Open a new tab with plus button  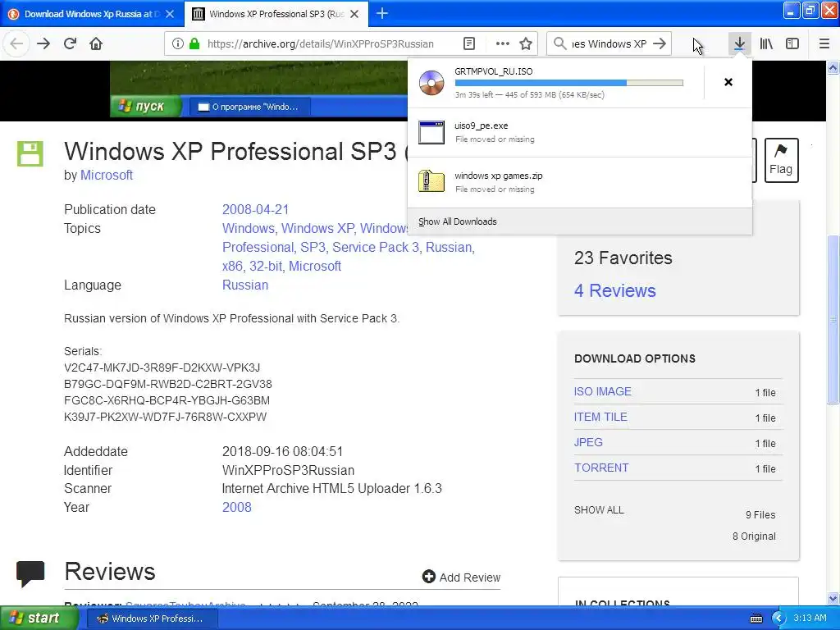[382, 13]
